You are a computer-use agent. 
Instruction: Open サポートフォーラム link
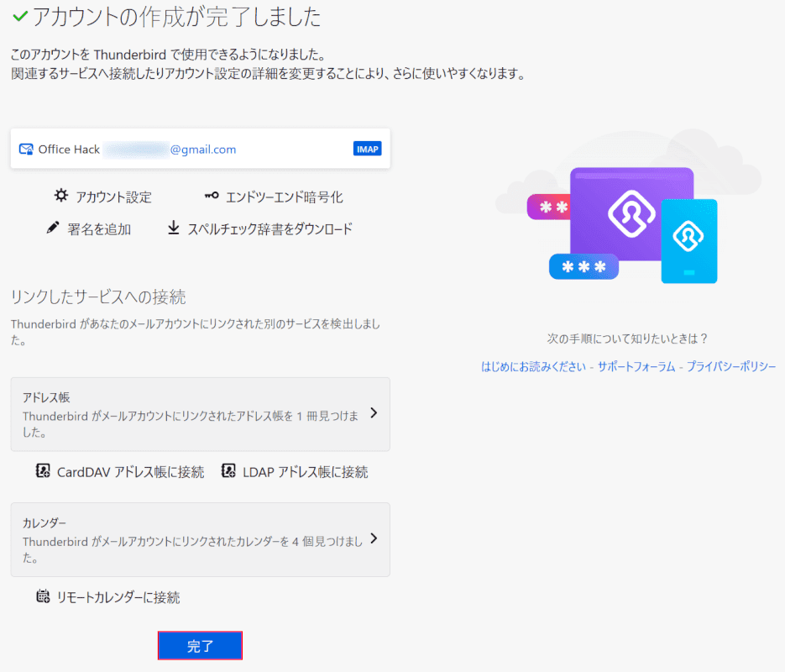[x=636, y=366]
